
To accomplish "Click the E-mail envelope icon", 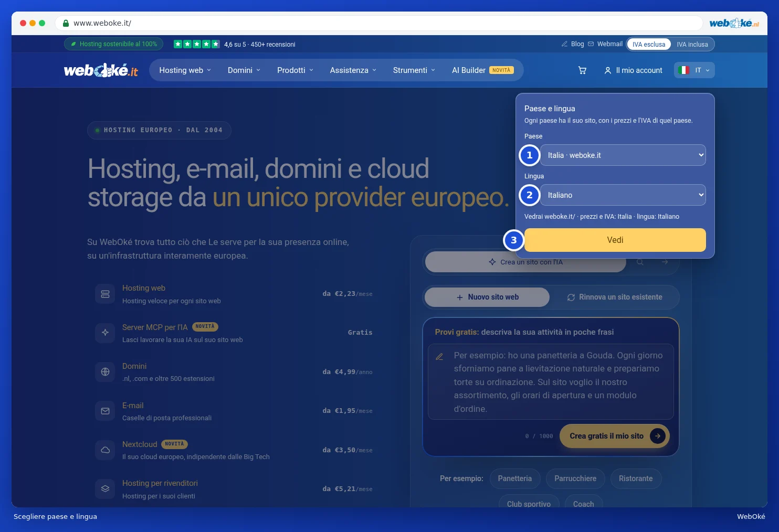I will pyautogui.click(x=105, y=411).
